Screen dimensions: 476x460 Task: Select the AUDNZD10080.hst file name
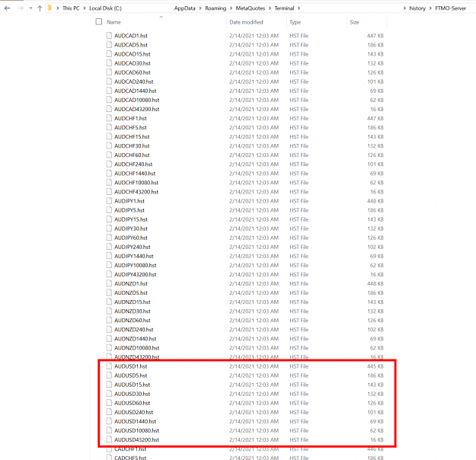pos(136,347)
